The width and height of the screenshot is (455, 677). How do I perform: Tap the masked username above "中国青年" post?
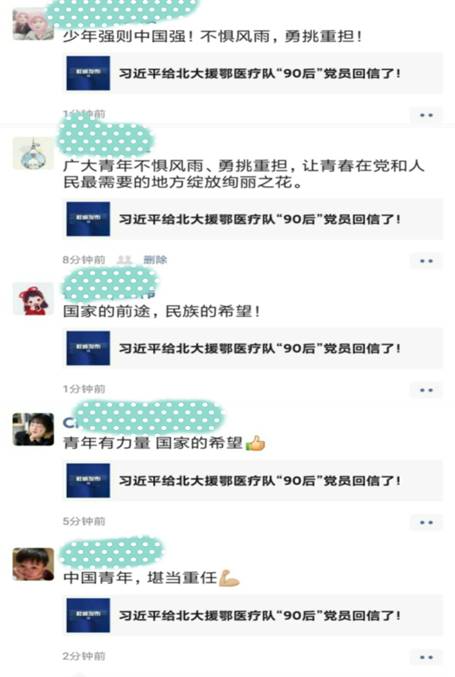coord(111,553)
